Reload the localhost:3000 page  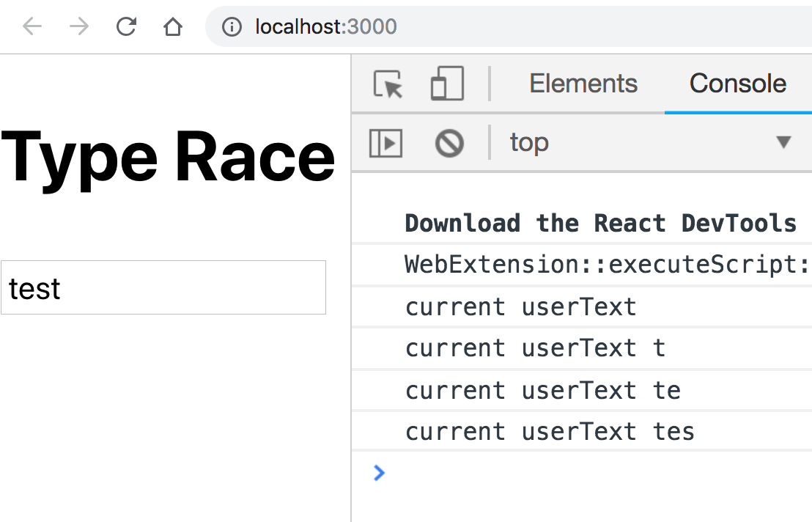pos(126,26)
